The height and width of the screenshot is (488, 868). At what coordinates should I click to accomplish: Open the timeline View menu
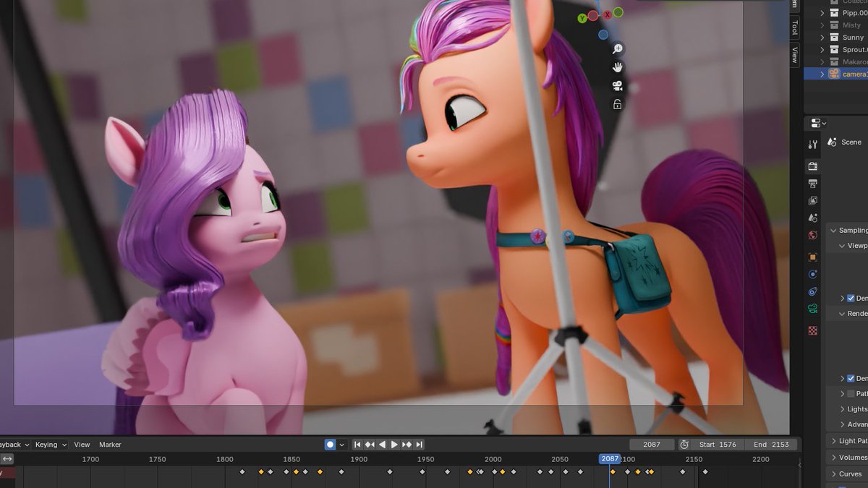point(82,445)
